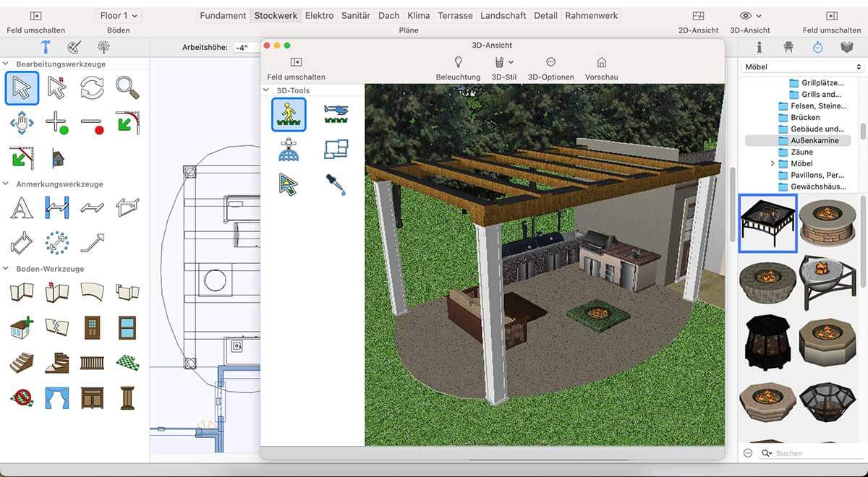Choose the walkthrough tool in 3D-Tools
The image size is (868, 477).
click(x=289, y=114)
